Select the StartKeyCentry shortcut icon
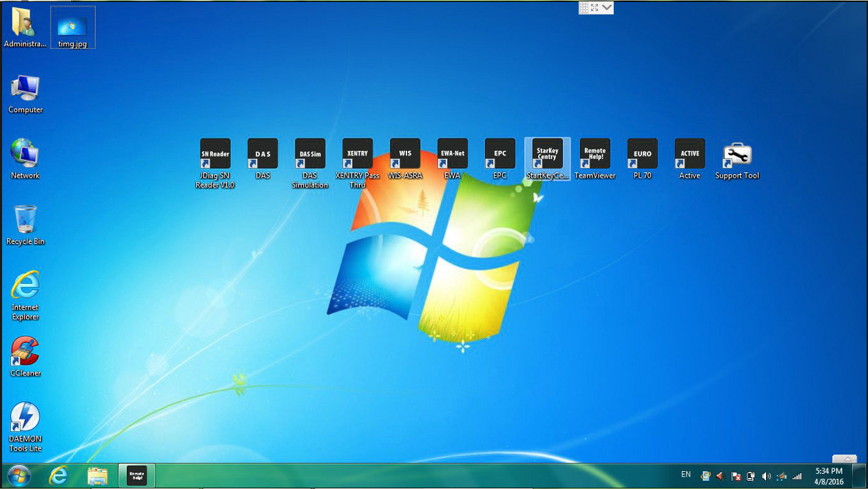868x489 pixels. [548, 159]
